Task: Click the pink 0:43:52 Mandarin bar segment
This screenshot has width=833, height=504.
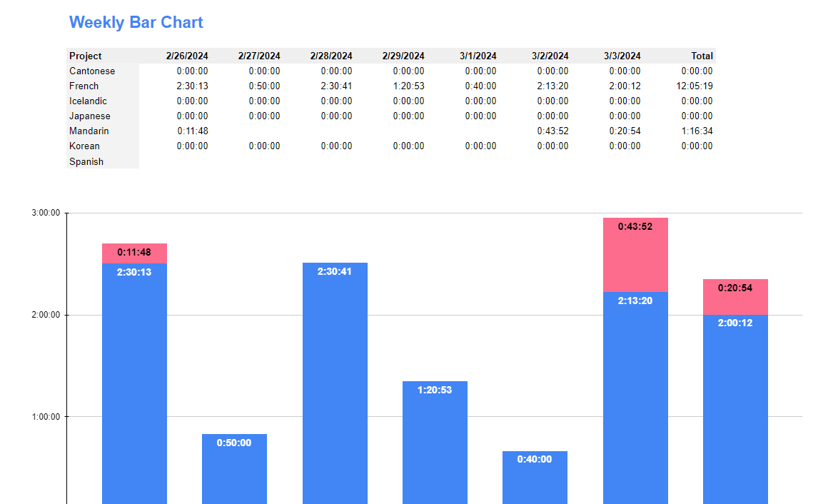Action: point(635,253)
